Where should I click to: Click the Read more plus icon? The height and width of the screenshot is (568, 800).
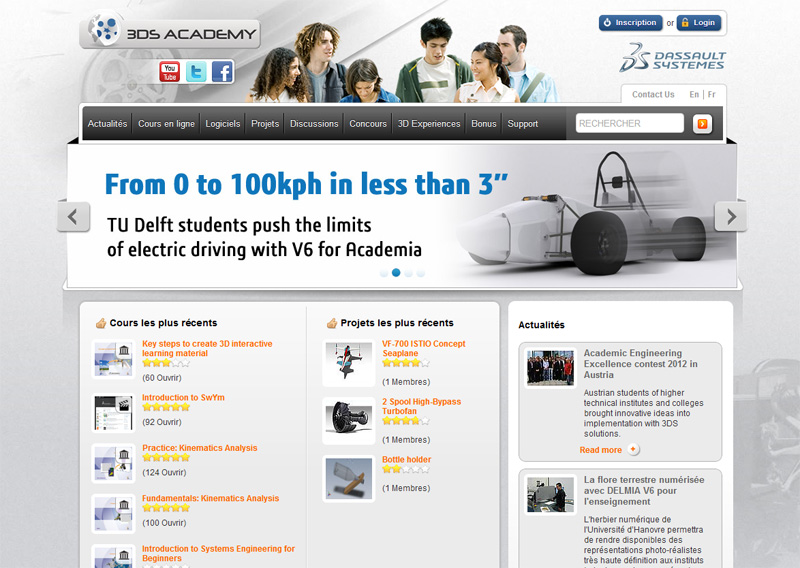pyautogui.click(x=633, y=449)
